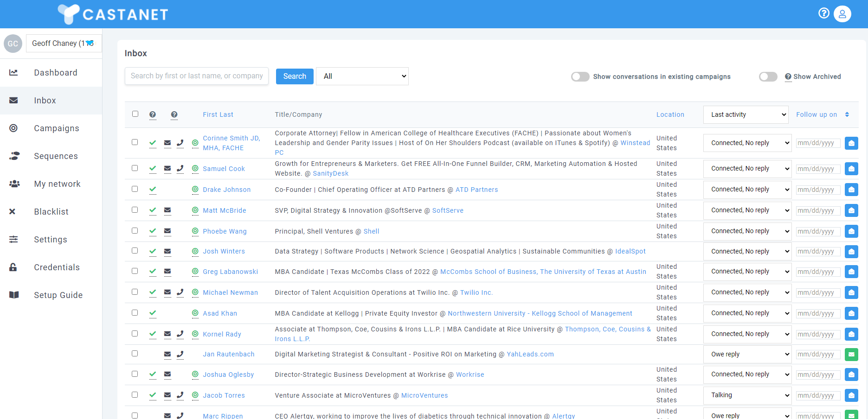Image resolution: width=868 pixels, height=419 pixels.
Task: Toggle the Show Archived switch
Action: pos(768,76)
